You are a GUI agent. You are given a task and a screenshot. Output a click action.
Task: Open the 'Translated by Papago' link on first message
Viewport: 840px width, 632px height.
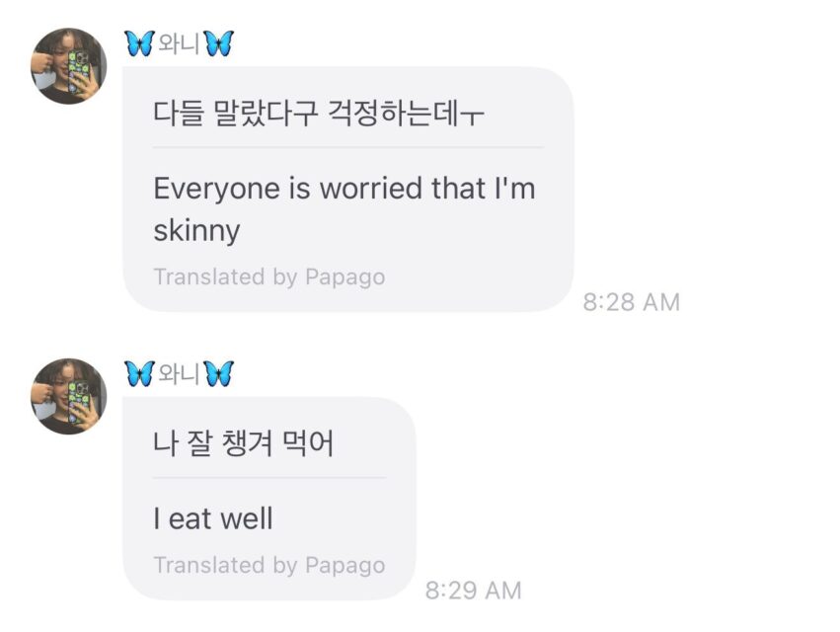pos(268,276)
